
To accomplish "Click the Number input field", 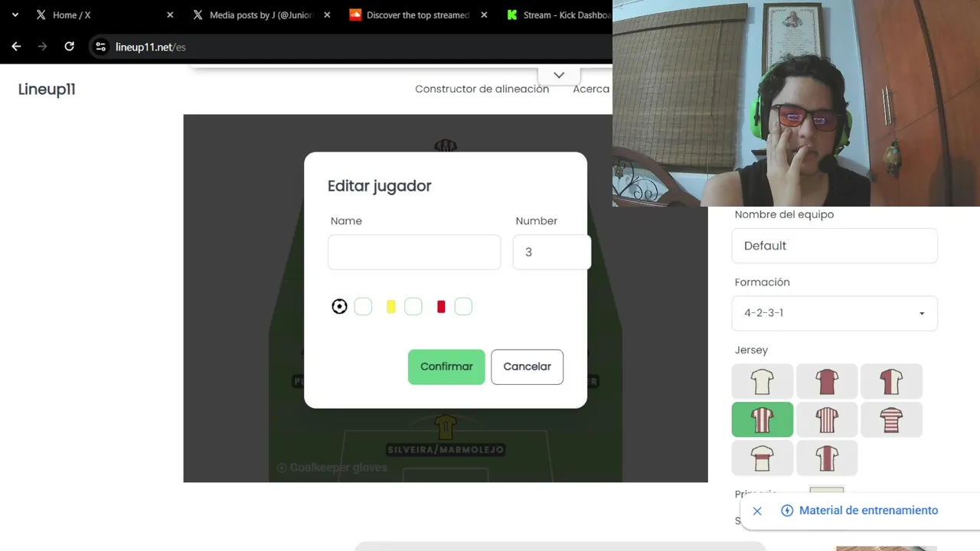I will (552, 252).
